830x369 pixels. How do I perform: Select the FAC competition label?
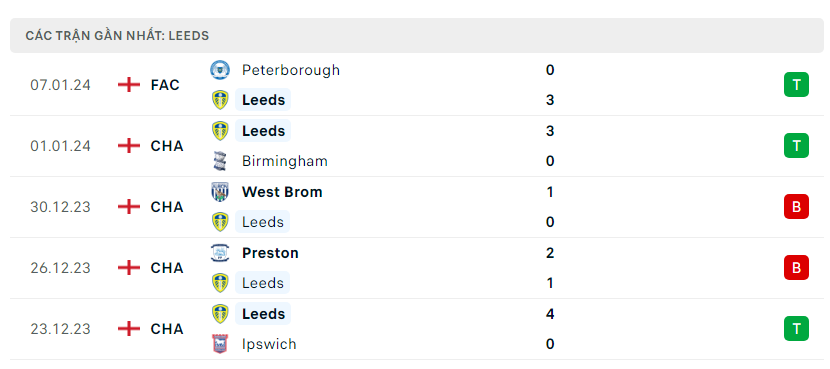165,85
